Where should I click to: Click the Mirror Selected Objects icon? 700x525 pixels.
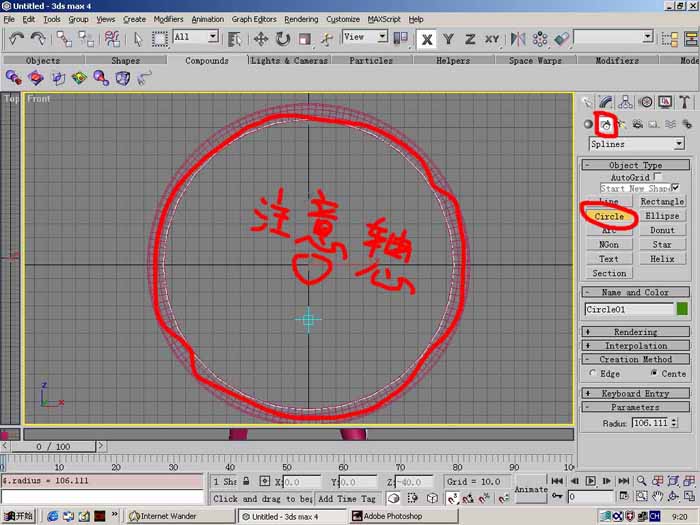518,39
